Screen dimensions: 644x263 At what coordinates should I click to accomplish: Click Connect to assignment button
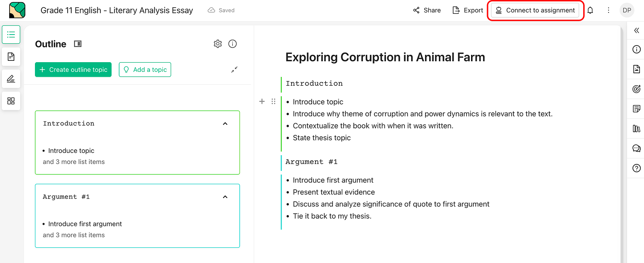point(535,10)
